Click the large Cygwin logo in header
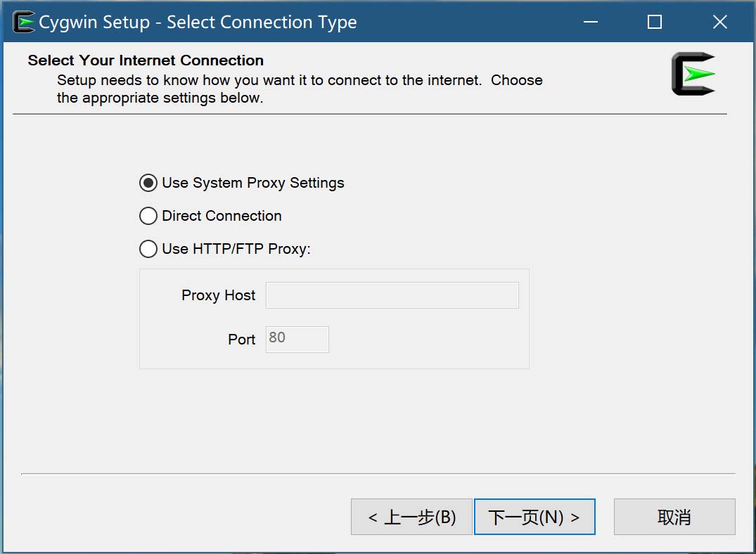 click(693, 74)
